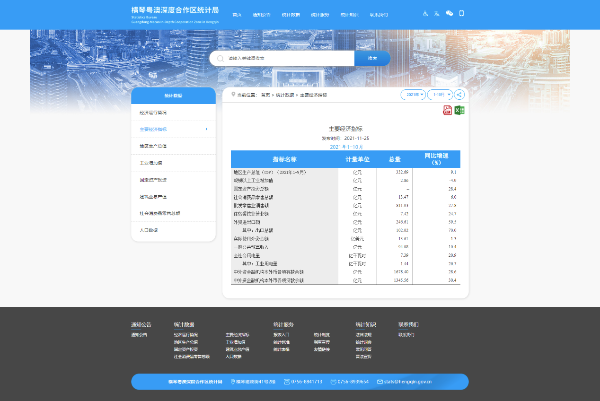Click the first table row about GDP
The width and height of the screenshot is (600, 401).
(x=346, y=172)
